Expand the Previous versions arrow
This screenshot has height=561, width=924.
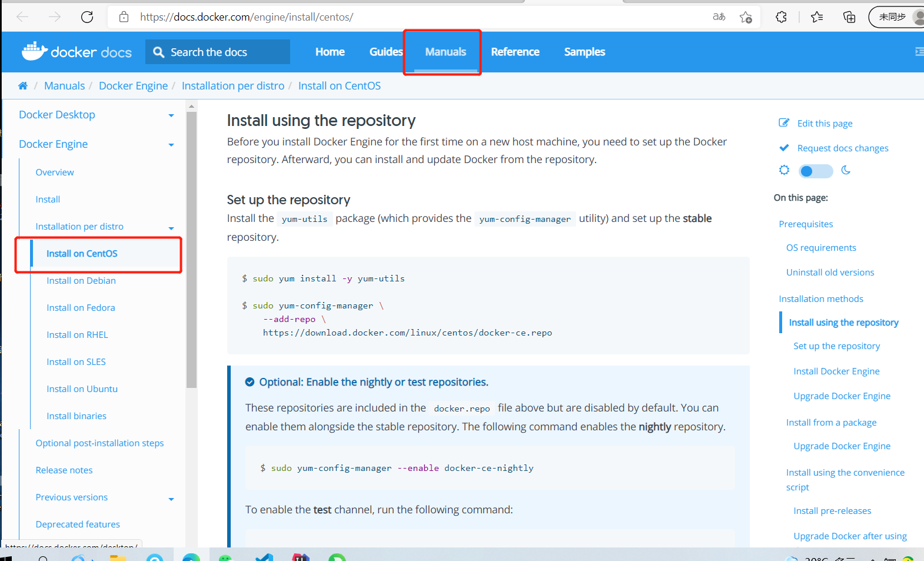(x=171, y=499)
